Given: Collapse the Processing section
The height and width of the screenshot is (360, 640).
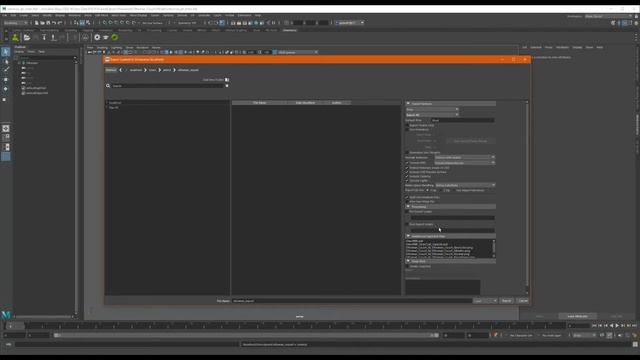Looking at the screenshot, I should pos(408,207).
